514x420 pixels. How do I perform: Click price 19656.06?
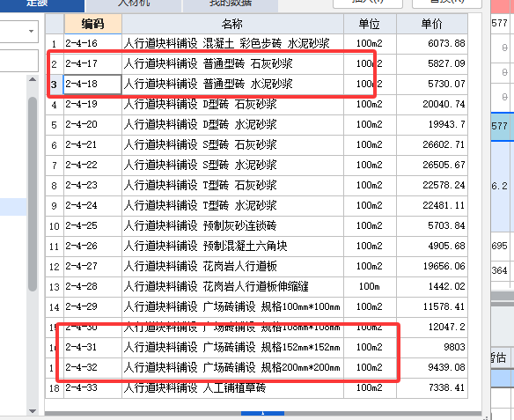tap(432, 266)
